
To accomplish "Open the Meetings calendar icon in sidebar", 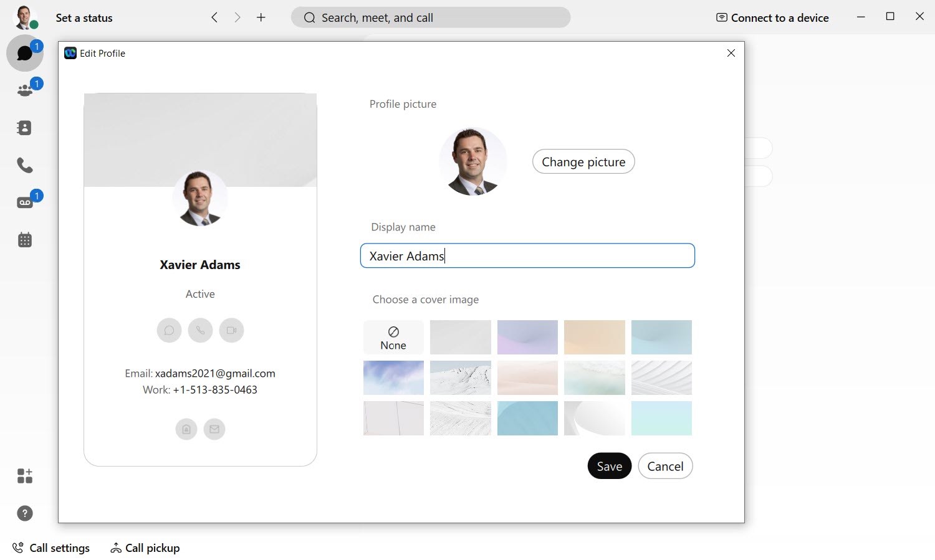I will pos(25,240).
